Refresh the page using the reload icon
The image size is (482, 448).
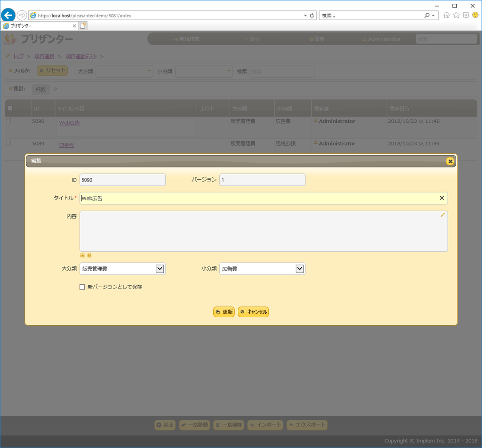[312, 16]
